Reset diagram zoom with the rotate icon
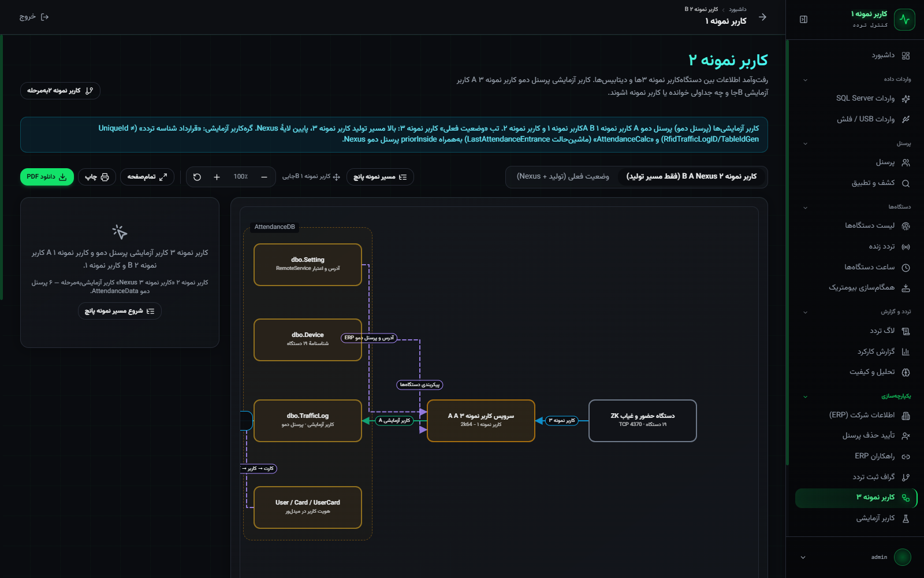This screenshot has width=924, height=578. pos(197,177)
